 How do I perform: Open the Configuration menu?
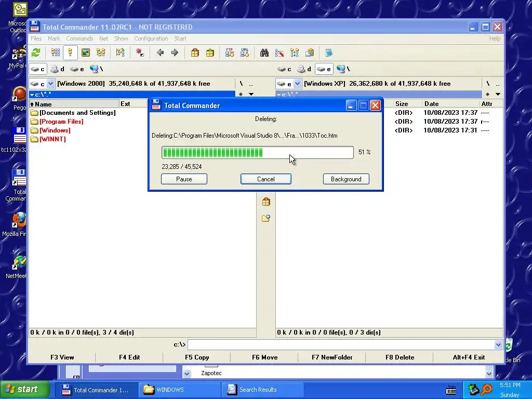point(151,38)
